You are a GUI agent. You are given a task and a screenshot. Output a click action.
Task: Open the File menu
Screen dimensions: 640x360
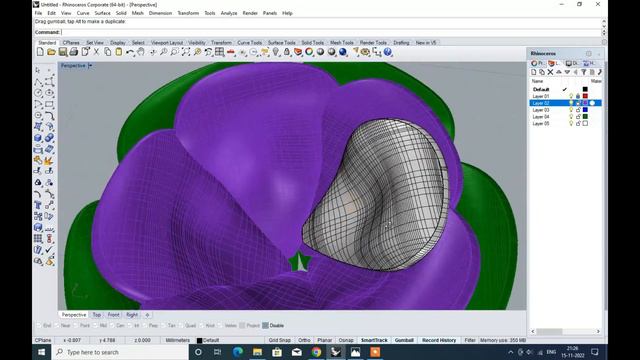coord(38,13)
